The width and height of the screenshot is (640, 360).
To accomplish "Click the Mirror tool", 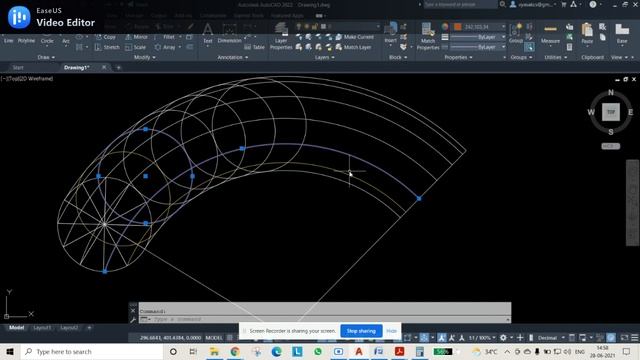I will tap(137, 37).
